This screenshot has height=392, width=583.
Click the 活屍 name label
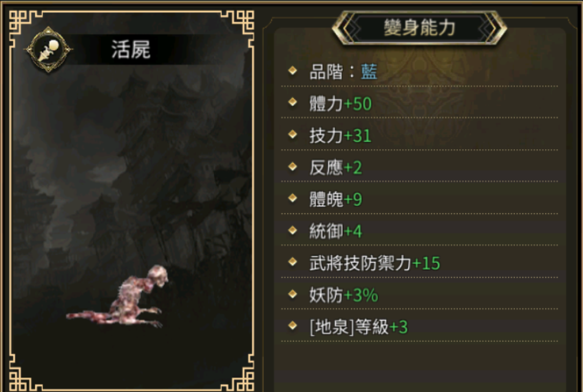(131, 50)
